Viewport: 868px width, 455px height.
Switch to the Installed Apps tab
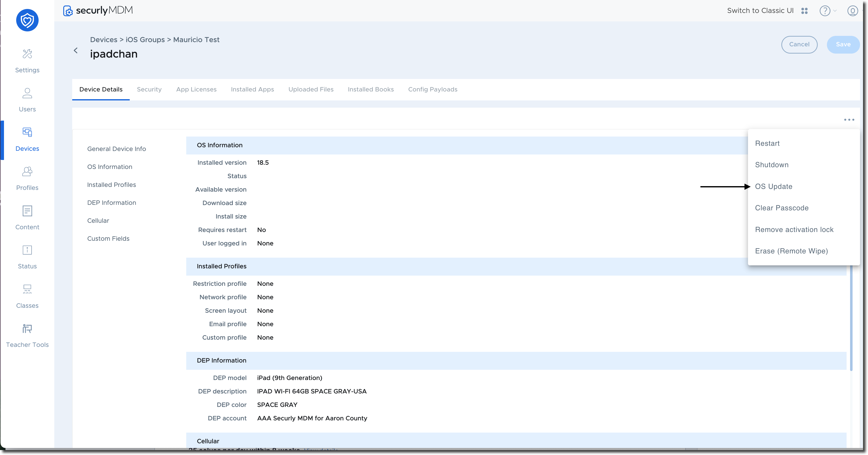pyautogui.click(x=252, y=89)
